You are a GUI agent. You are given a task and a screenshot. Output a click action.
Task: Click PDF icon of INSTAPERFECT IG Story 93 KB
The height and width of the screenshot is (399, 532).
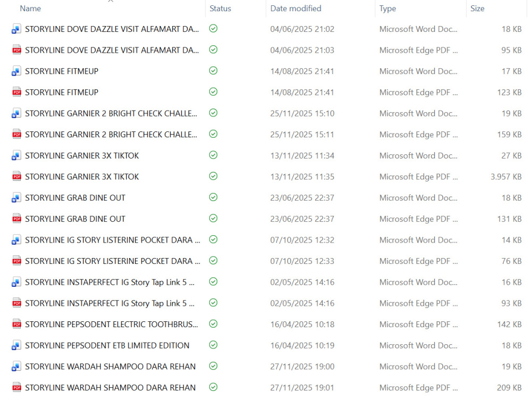pos(16,303)
